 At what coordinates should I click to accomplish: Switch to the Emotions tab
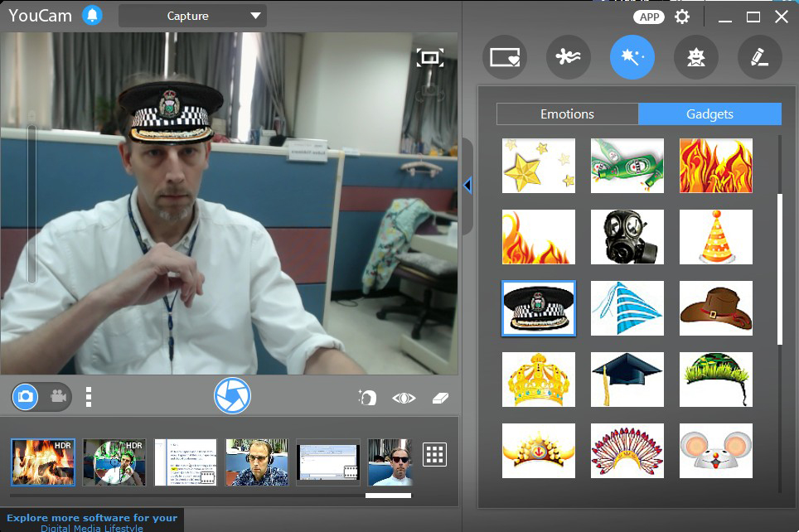568,114
